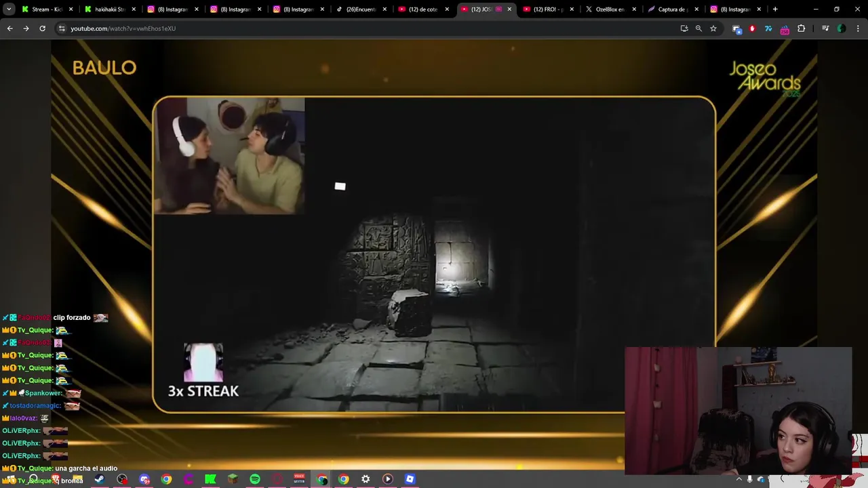
Task: Click the '3x STREAK' overlay text
Action: pos(203,391)
